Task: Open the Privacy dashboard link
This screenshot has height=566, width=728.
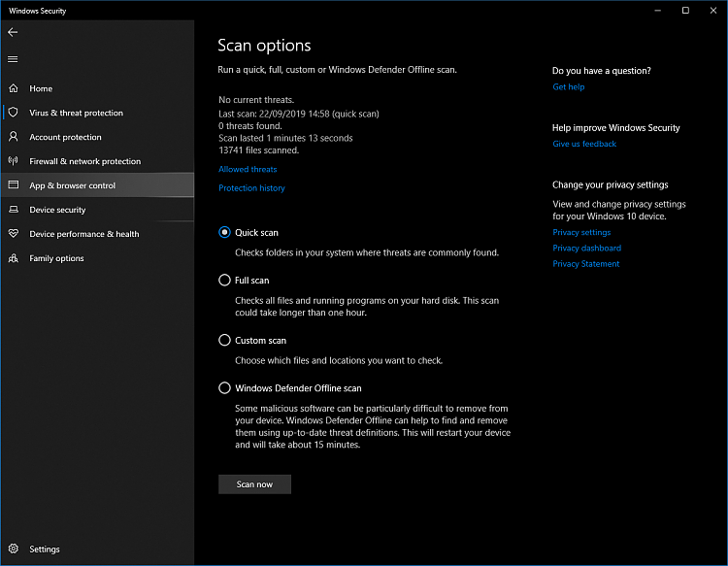Action: coord(587,248)
